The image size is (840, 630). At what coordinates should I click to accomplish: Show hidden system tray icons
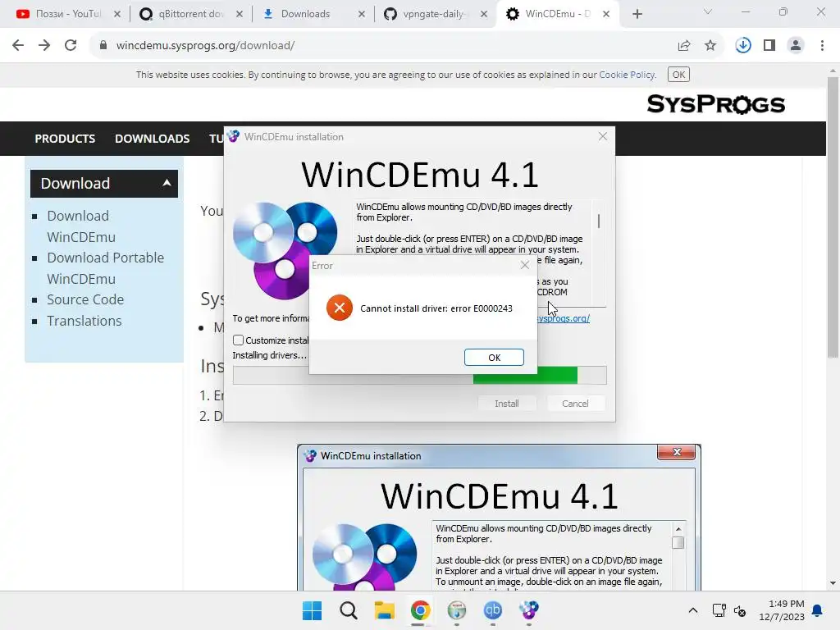pyautogui.click(x=692, y=610)
